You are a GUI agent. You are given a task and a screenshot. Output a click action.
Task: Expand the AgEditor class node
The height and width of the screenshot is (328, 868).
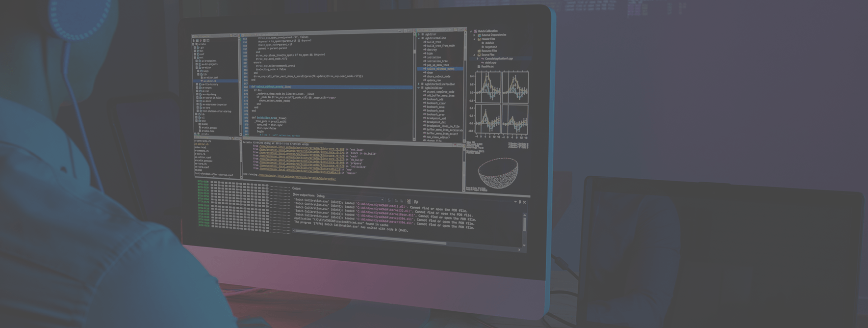(419, 34)
